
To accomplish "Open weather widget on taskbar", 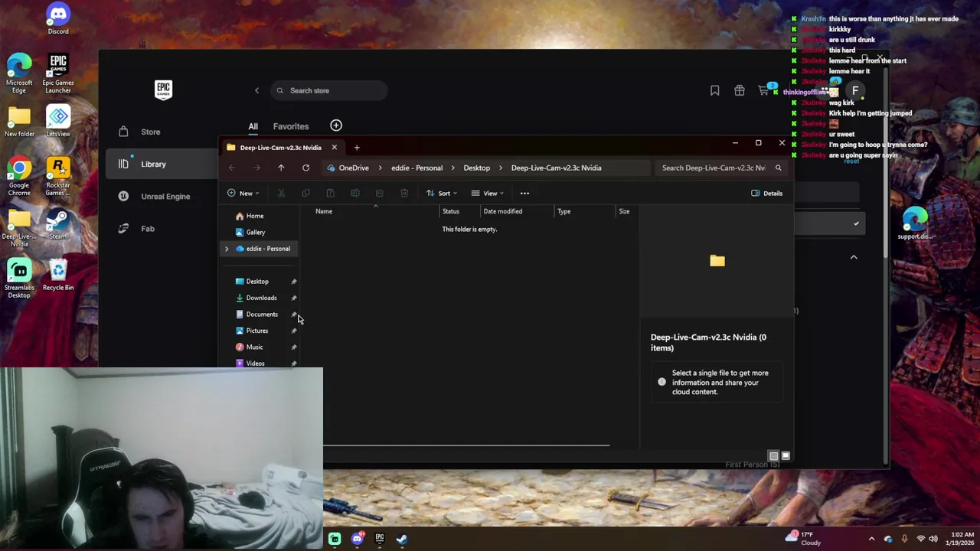I will 804,539.
